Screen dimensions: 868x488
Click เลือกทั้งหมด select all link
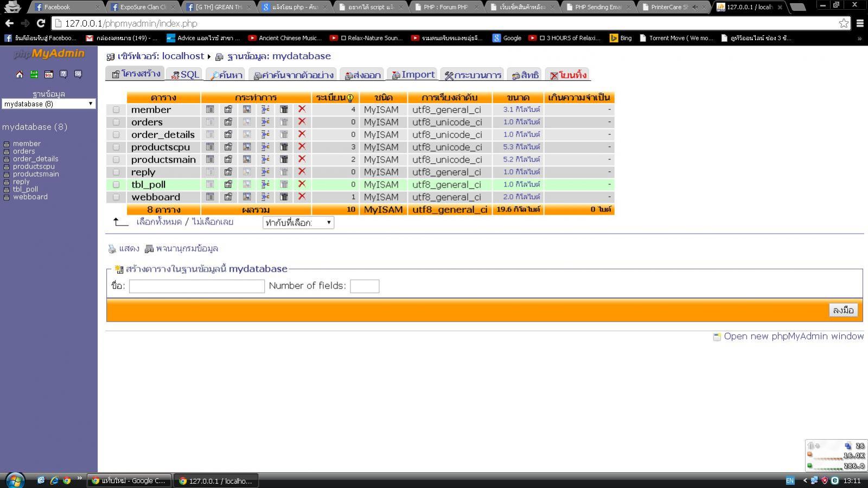point(159,222)
